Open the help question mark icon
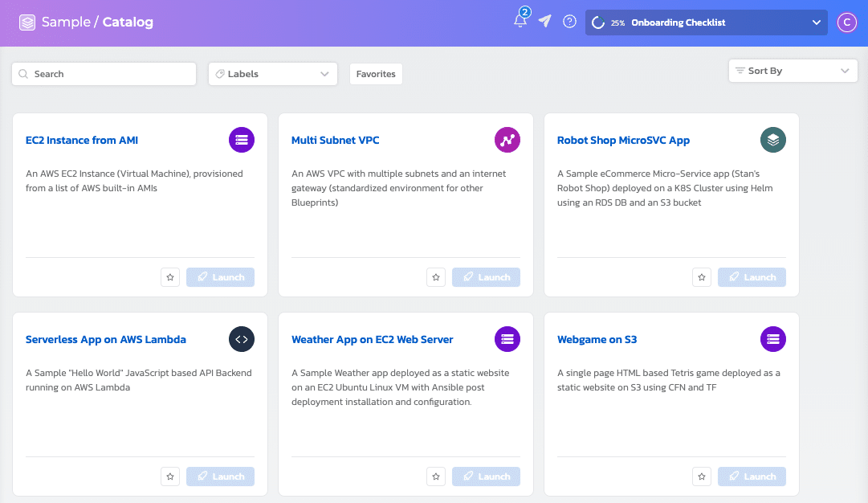 point(569,22)
